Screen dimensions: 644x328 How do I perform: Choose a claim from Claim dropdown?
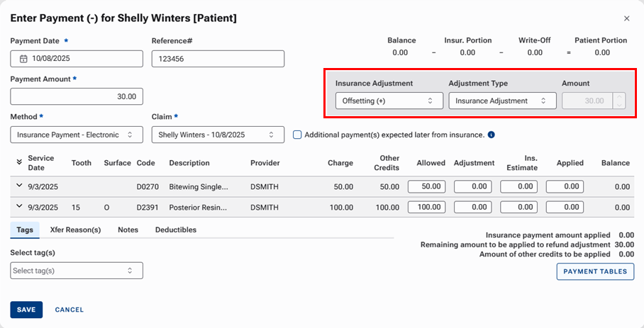point(217,135)
